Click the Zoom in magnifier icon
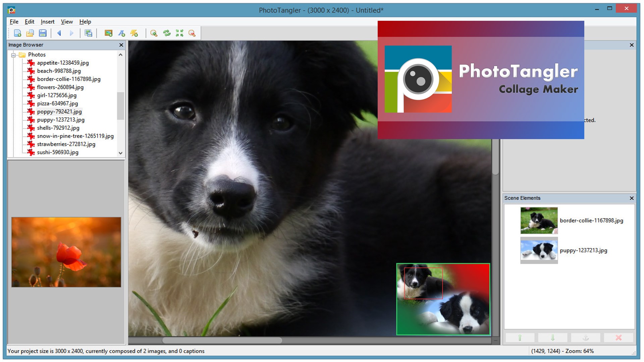The width and height of the screenshot is (644, 362). pyautogui.click(x=154, y=33)
